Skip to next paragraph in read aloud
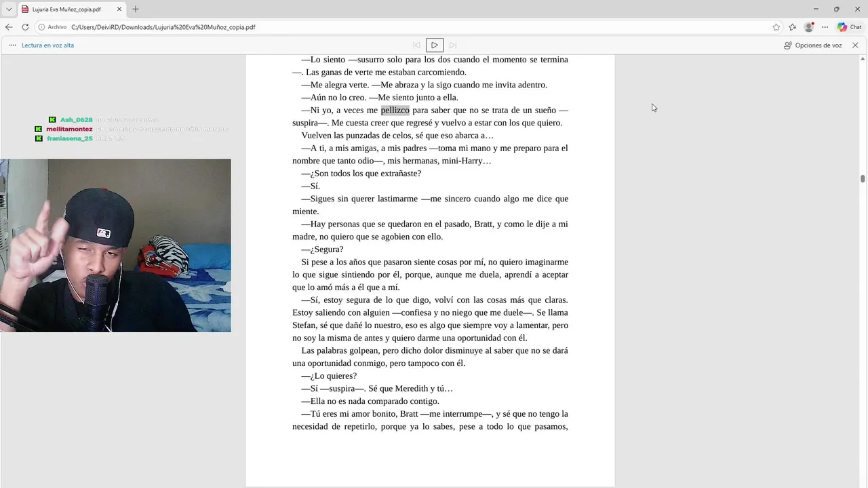This screenshot has height=488, width=868. pos(453,45)
